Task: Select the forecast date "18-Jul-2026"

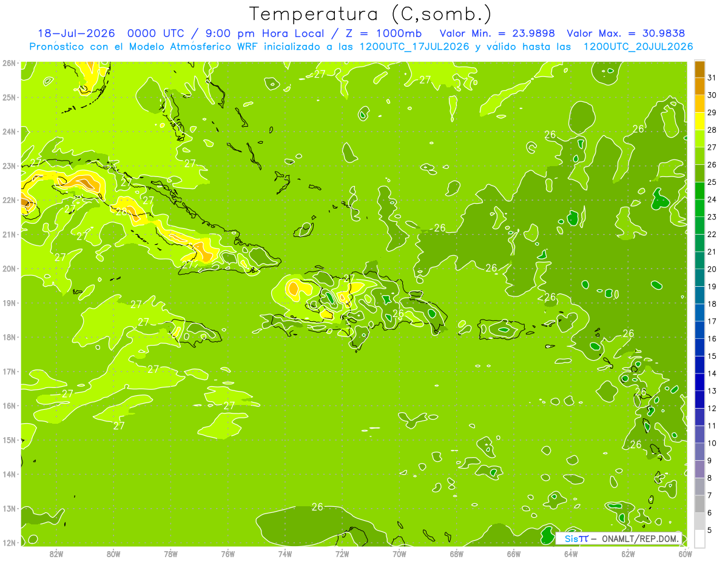Action: pyautogui.click(x=76, y=33)
